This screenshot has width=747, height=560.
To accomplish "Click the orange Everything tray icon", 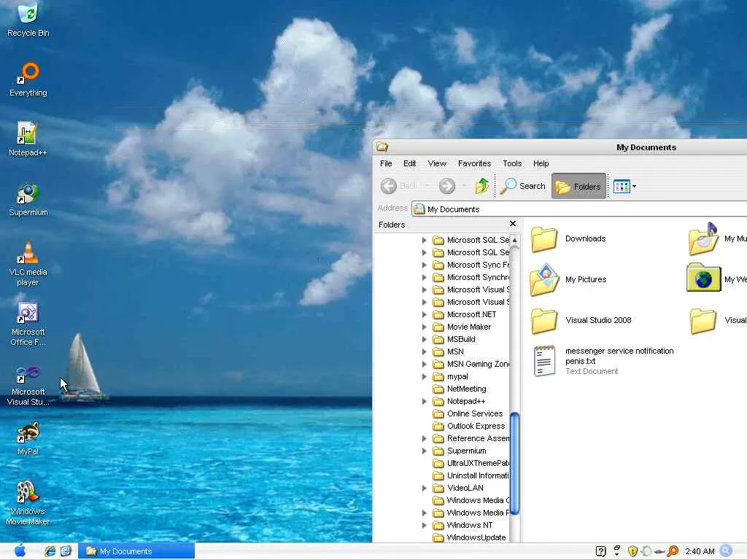I will pos(673,551).
